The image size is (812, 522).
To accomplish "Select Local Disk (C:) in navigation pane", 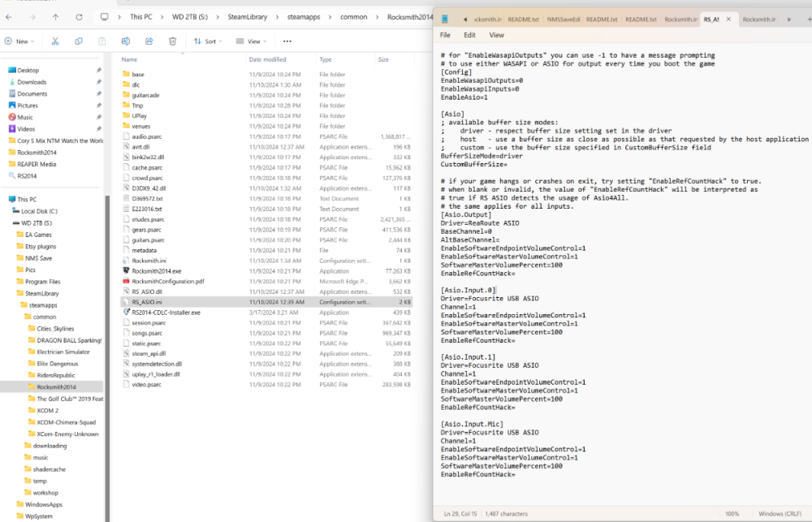I will [39, 211].
